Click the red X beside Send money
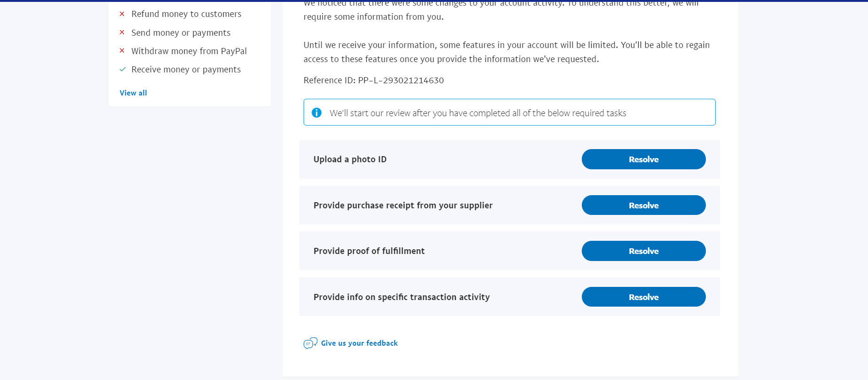The height and width of the screenshot is (380, 868). 122,32
